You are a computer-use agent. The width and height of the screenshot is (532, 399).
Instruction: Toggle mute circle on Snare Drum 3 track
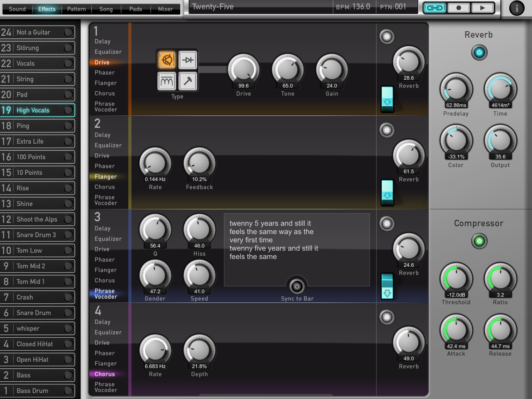pos(69,235)
